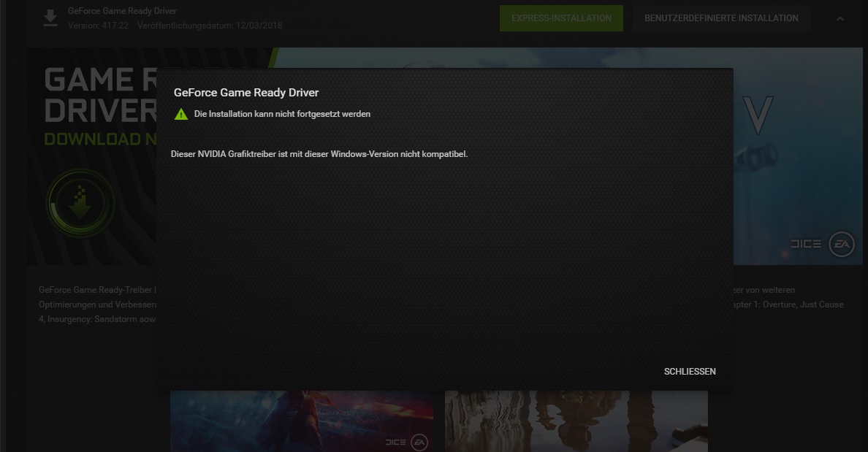Click the 'Version: 417.22' label

coord(98,26)
